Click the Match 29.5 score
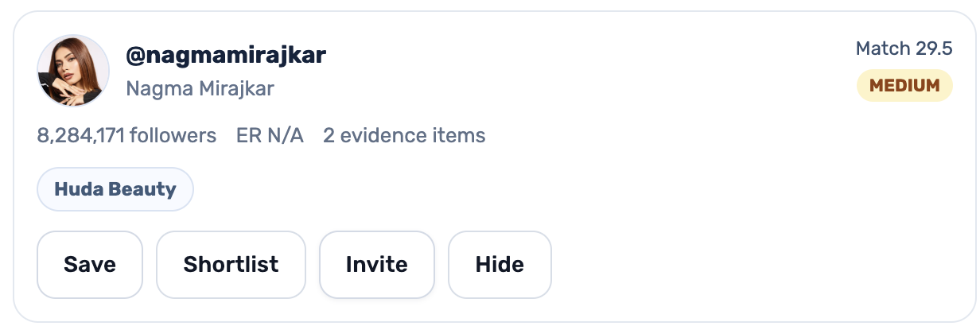 (904, 49)
